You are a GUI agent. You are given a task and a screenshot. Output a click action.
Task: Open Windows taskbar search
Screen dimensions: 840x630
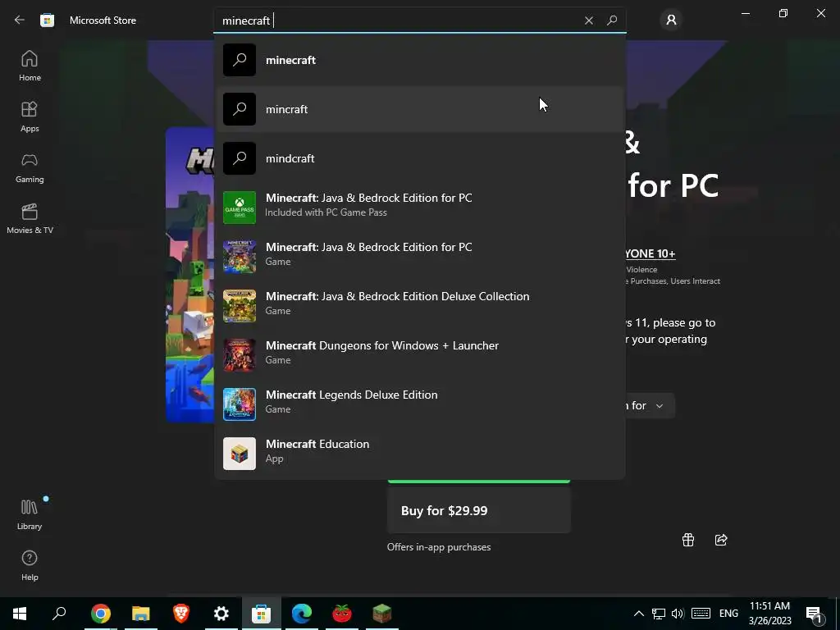coord(59,614)
